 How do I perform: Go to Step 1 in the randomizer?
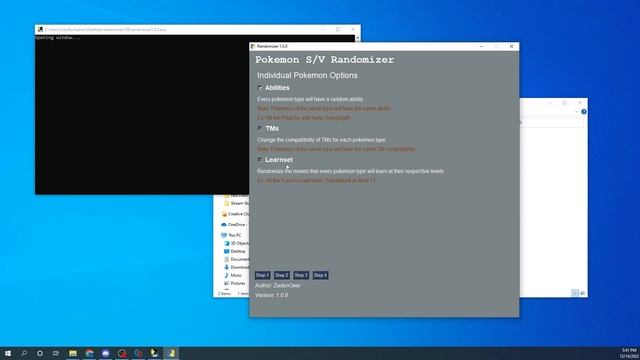(x=262, y=275)
